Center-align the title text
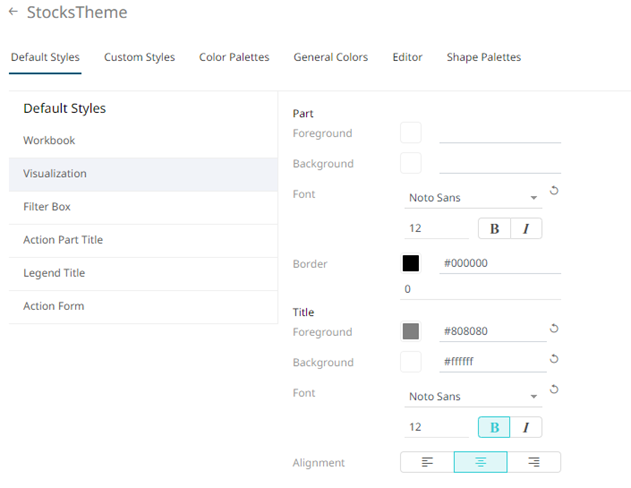 (x=480, y=462)
